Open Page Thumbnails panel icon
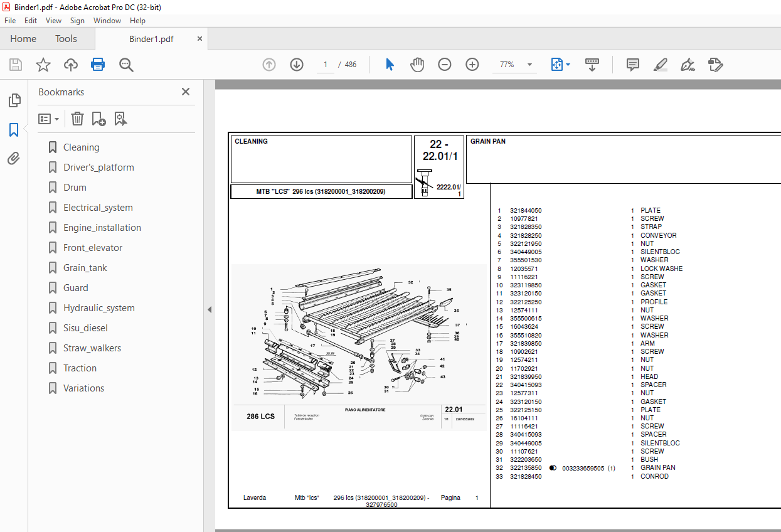Viewport: 781px width, 532px height. tap(14, 100)
